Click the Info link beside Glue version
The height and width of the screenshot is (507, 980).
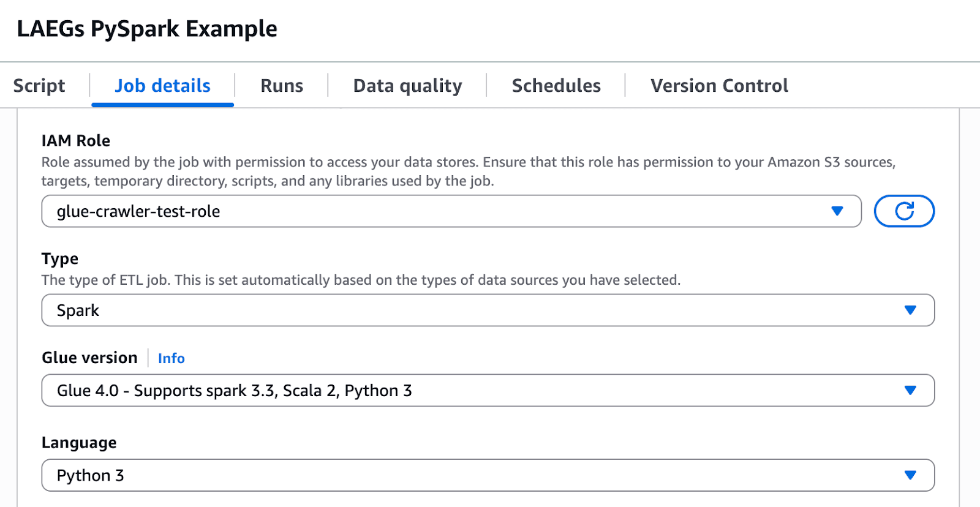click(171, 358)
